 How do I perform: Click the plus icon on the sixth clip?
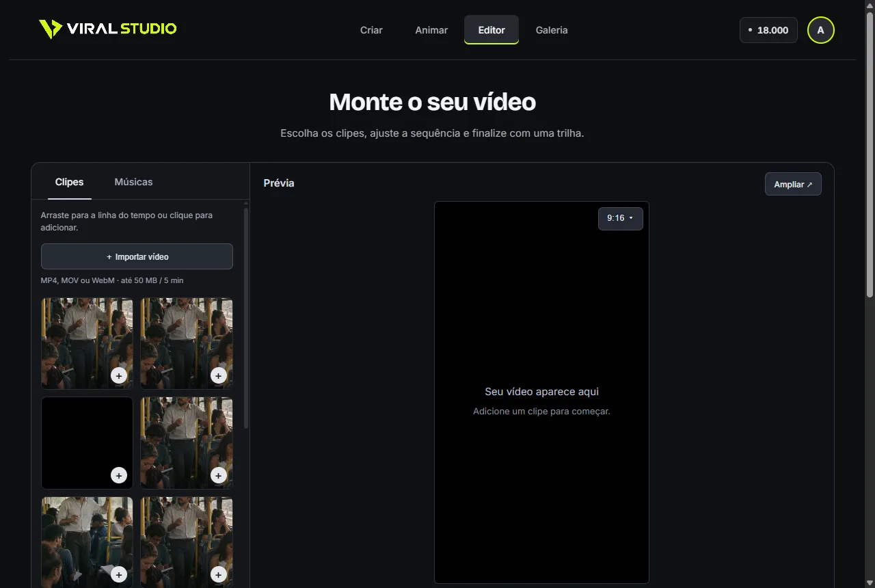[x=219, y=575]
